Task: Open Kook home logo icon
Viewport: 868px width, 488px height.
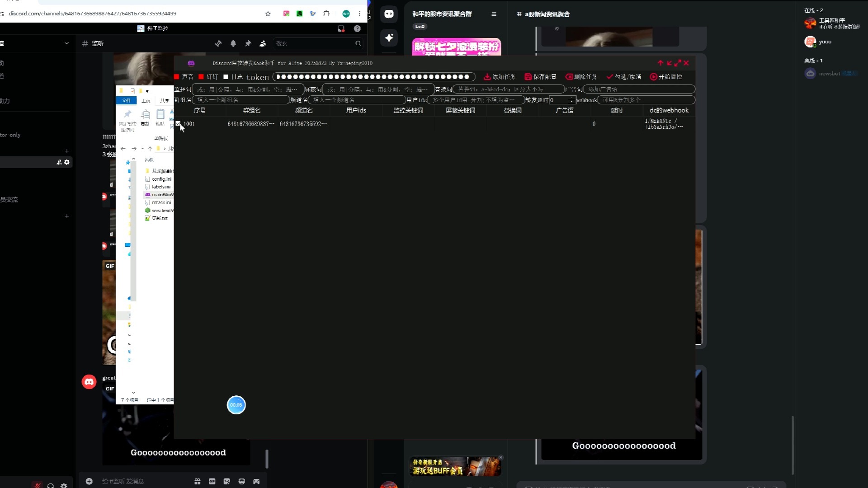Action: click(389, 14)
